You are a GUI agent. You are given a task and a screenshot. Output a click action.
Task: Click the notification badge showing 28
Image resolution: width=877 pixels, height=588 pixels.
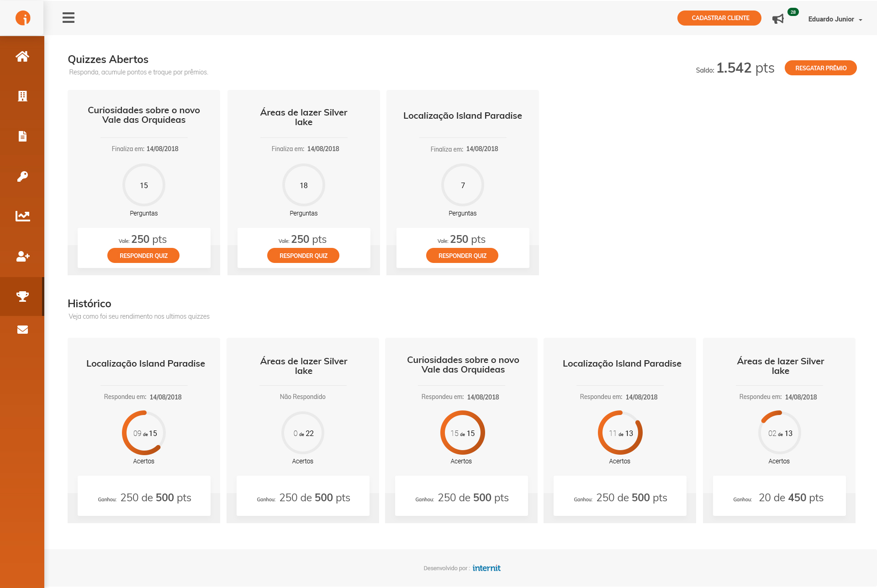793,12
